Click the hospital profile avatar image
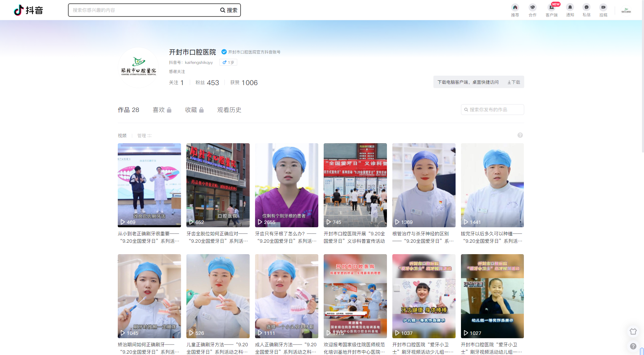Viewport: 644px width, 355px height. [138, 68]
